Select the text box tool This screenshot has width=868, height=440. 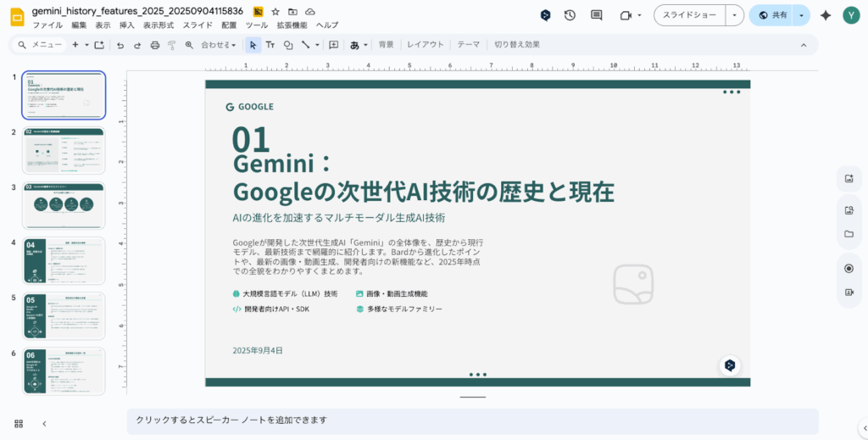(x=270, y=45)
